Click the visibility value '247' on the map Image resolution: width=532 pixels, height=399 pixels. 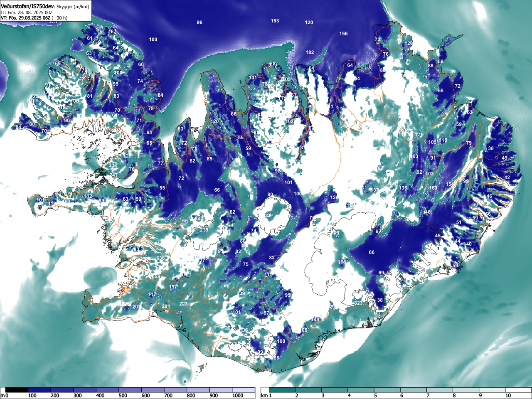click(113, 175)
